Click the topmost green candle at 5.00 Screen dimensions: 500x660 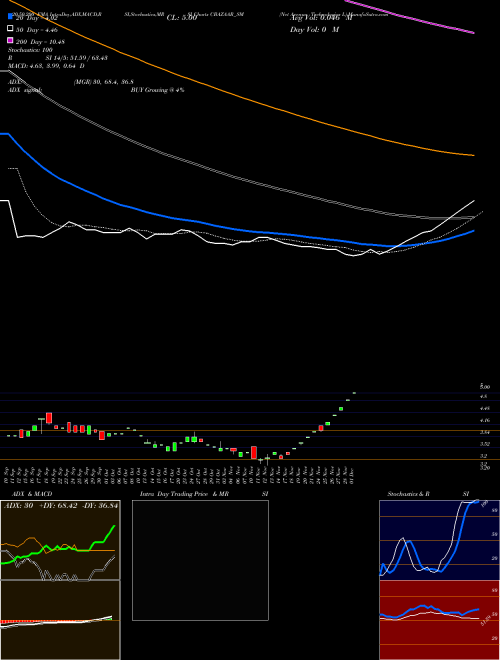pos(354,393)
